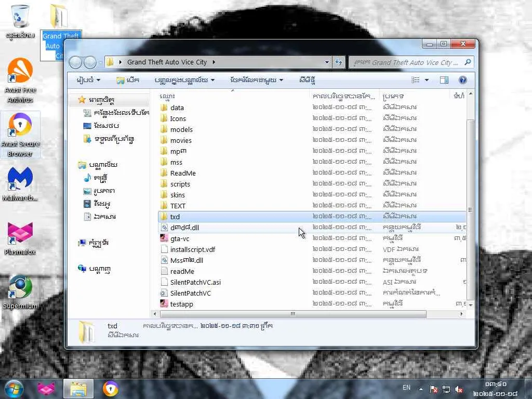The height and width of the screenshot is (399, 532).
Task: Select the gta-vc application file
Action: [x=312, y=238]
